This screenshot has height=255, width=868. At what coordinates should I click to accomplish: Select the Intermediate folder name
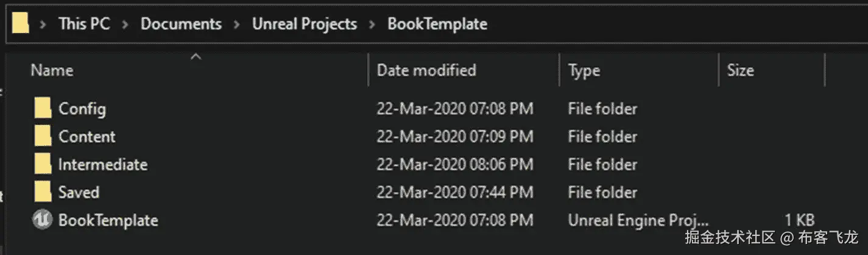(102, 165)
